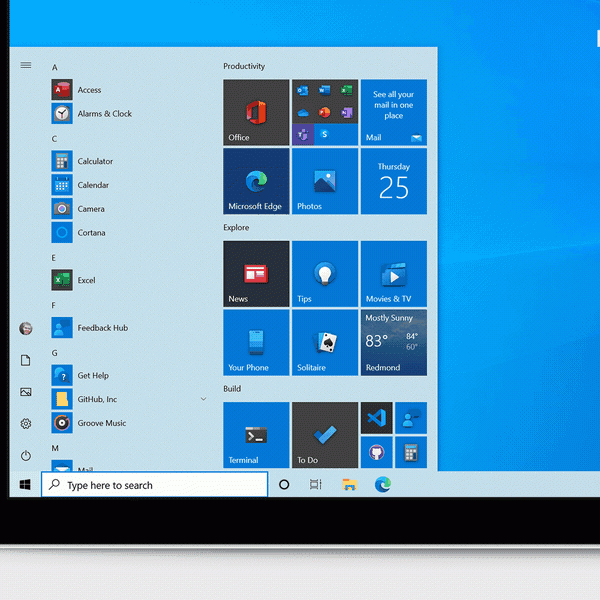Launch the Movies & TV tile
The width and height of the screenshot is (600, 600).
pyautogui.click(x=394, y=274)
